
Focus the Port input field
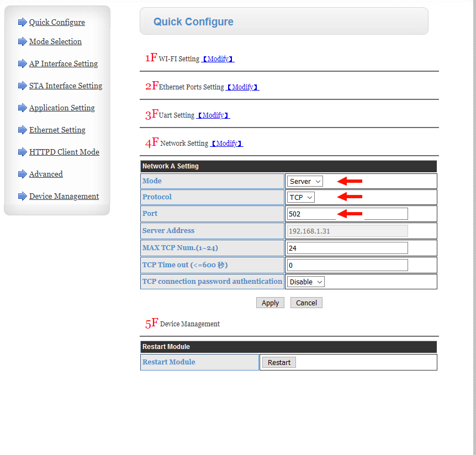point(347,214)
